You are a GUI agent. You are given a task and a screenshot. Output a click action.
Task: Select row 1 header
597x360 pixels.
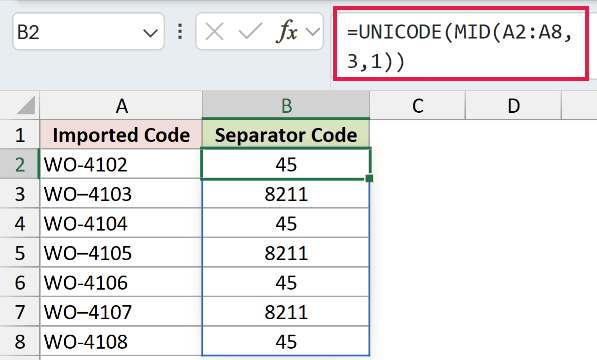pos(20,135)
